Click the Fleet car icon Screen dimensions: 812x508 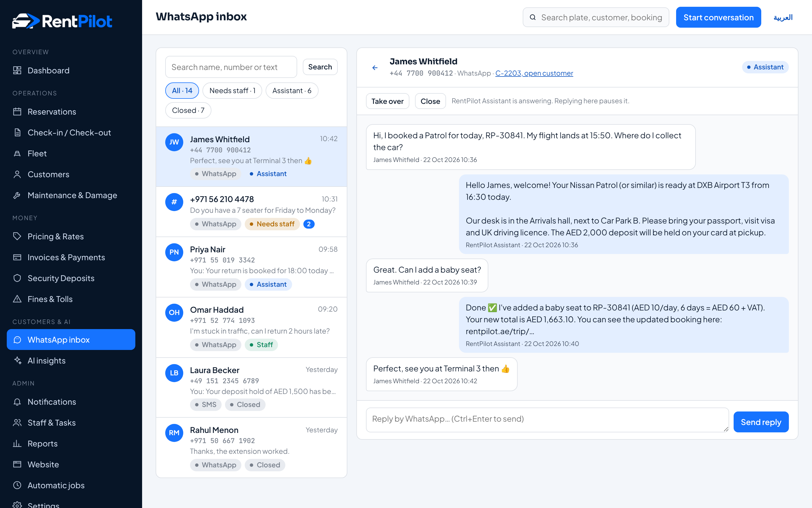17,154
